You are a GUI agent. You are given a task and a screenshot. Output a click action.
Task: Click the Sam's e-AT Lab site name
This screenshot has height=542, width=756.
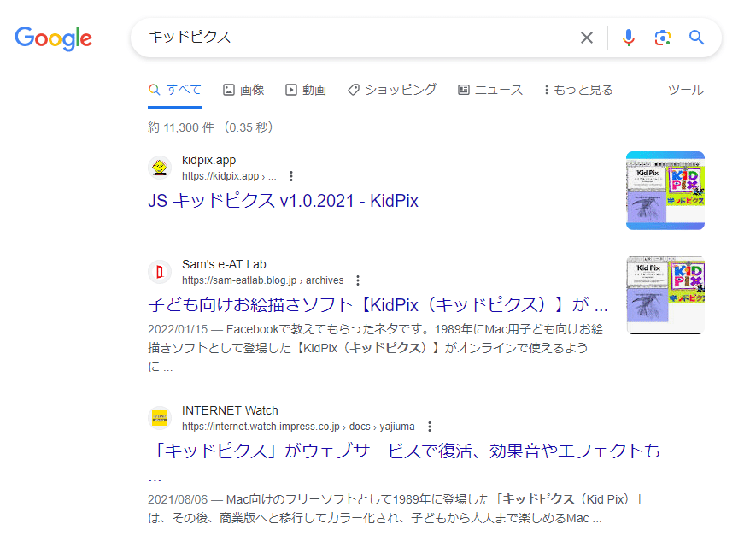coord(224,264)
